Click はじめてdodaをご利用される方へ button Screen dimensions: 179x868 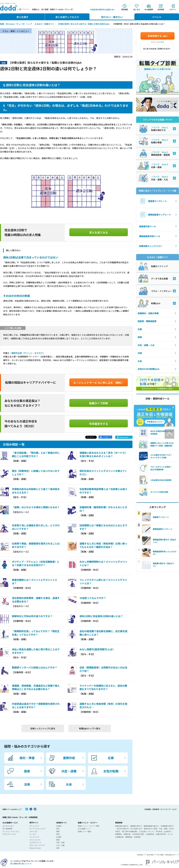click(157, 49)
